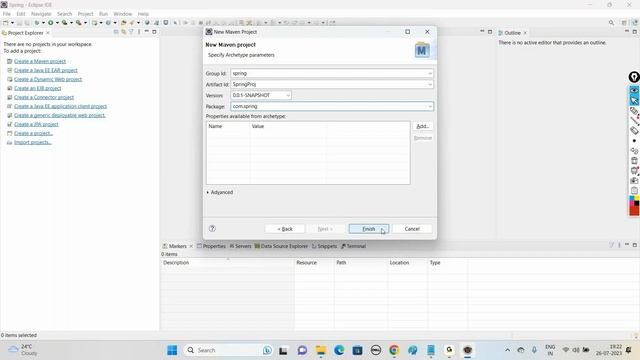The height and width of the screenshot is (360, 640).
Task: Open the Help menu
Action: click(143, 14)
